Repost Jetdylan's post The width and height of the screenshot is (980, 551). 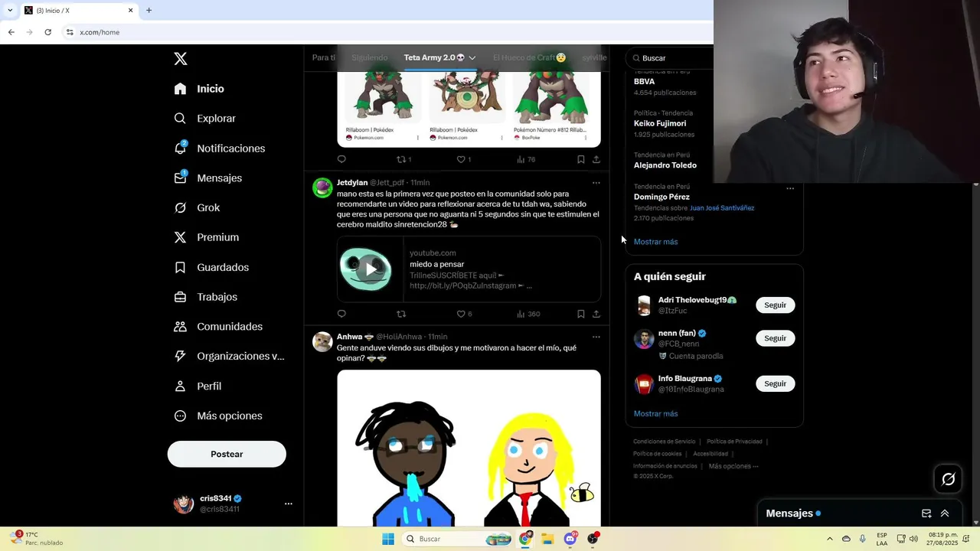[401, 314]
